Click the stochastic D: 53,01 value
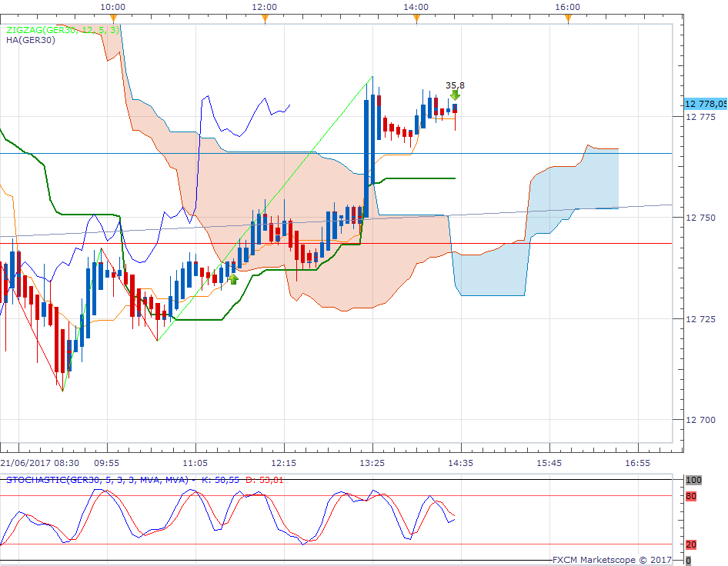 coord(264,480)
